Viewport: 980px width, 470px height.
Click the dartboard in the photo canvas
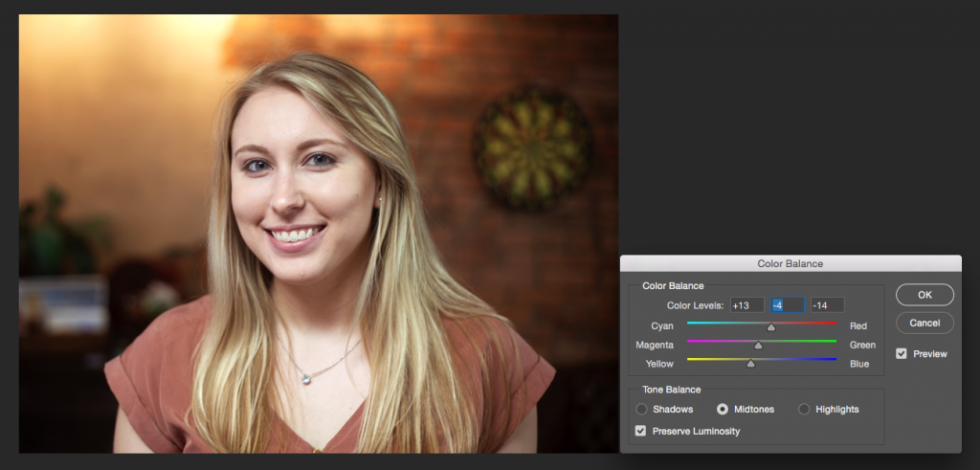(532, 148)
